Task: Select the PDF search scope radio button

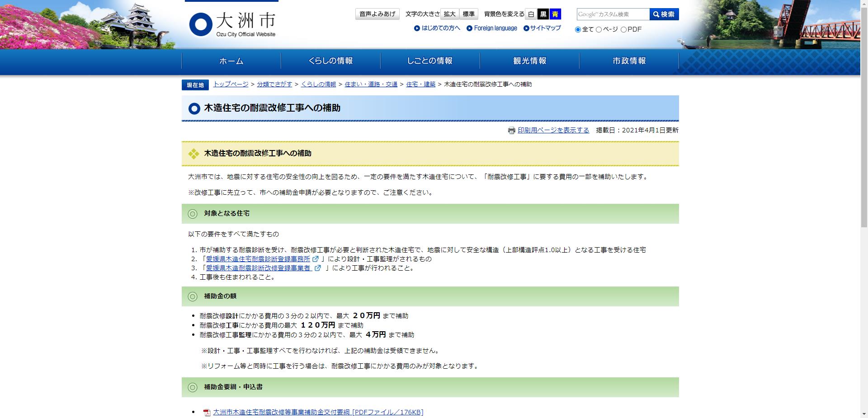Action: [x=625, y=29]
